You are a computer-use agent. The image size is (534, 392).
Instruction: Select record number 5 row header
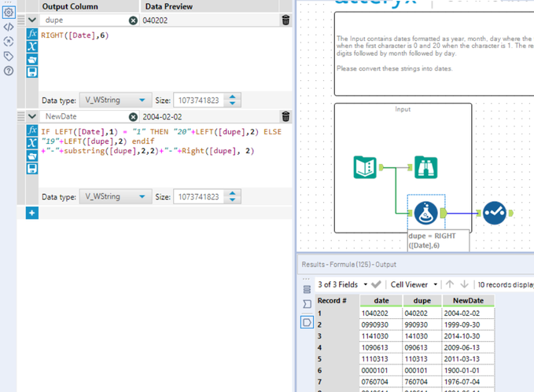[x=337, y=359]
